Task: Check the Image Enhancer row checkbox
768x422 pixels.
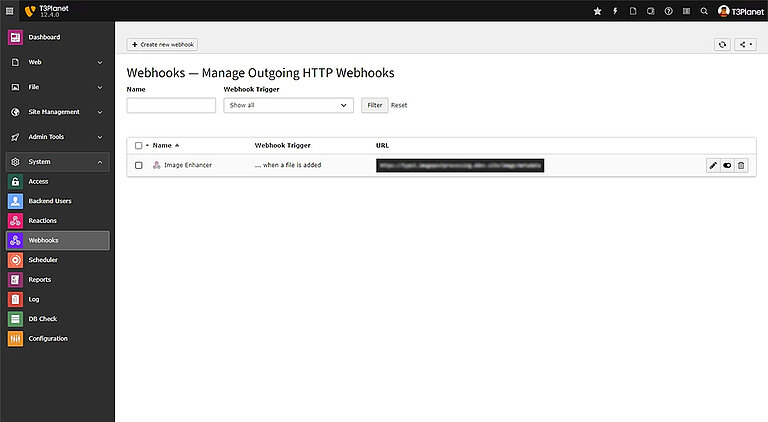Action: tap(139, 165)
